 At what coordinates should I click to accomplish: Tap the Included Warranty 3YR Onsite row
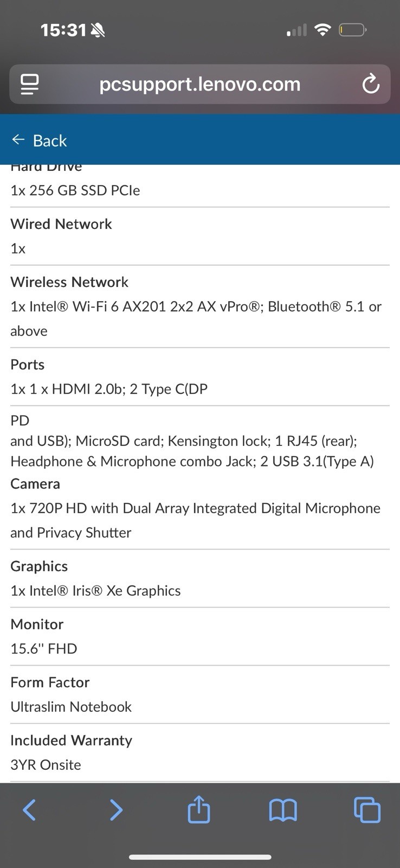200,752
